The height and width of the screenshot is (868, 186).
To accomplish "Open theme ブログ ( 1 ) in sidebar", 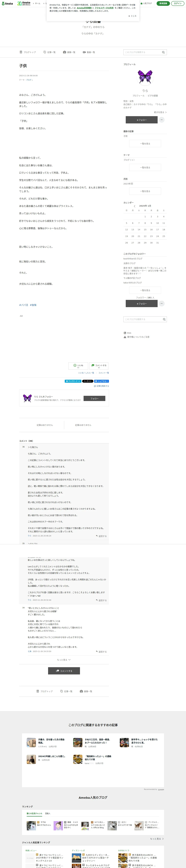I will [x=129, y=160].
